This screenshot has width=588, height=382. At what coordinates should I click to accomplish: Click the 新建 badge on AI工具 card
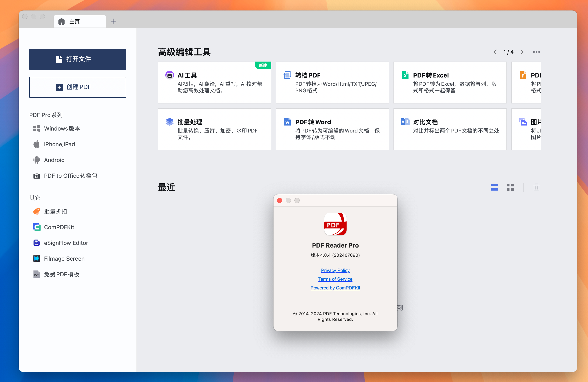coord(263,65)
